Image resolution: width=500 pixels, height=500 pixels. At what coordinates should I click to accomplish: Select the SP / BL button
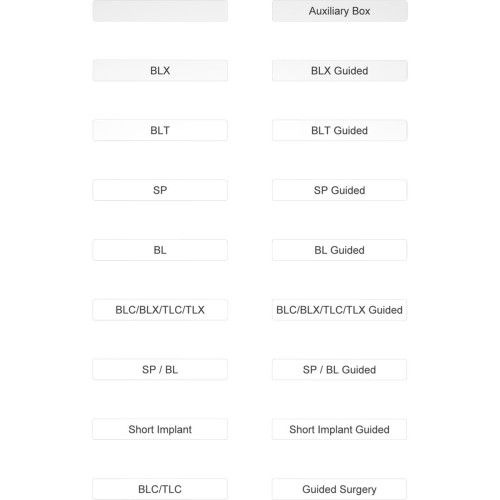[x=160, y=369]
